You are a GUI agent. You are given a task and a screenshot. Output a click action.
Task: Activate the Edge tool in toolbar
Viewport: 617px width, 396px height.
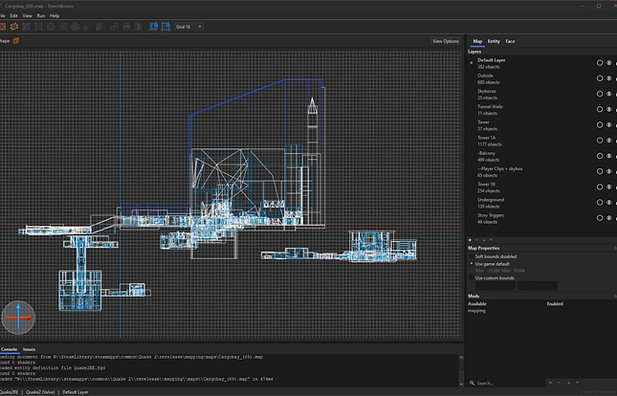51,26
